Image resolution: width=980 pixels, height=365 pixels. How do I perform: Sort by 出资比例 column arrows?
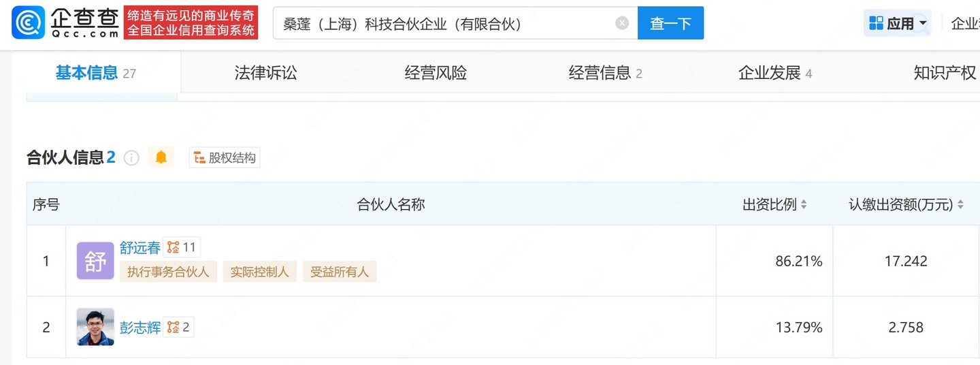point(804,204)
